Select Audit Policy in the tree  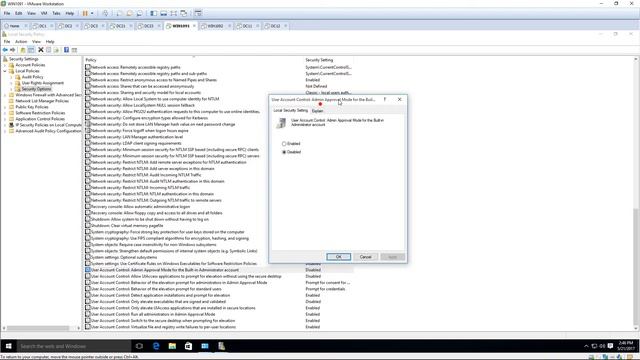pyautogui.click(x=32, y=77)
